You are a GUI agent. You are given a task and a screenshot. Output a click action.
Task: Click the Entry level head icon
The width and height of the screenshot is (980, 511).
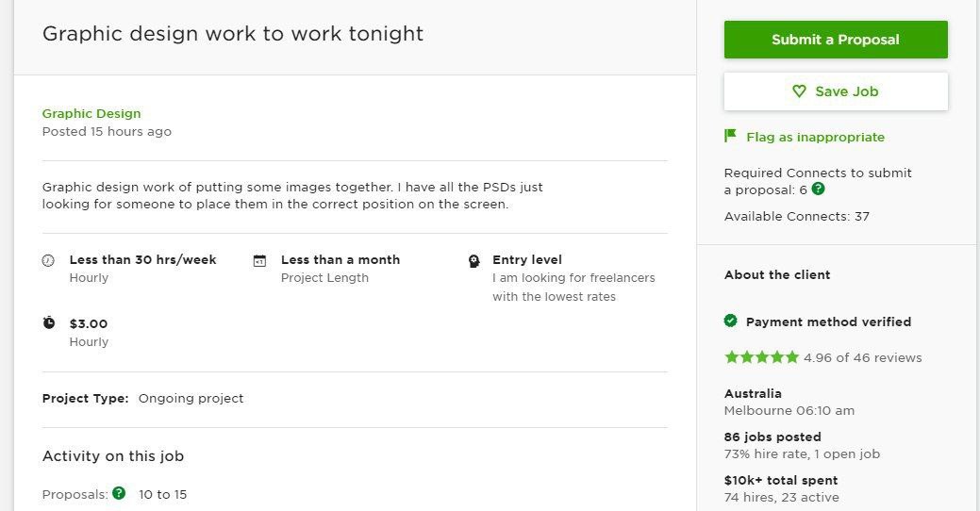pyautogui.click(x=473, y=261)
